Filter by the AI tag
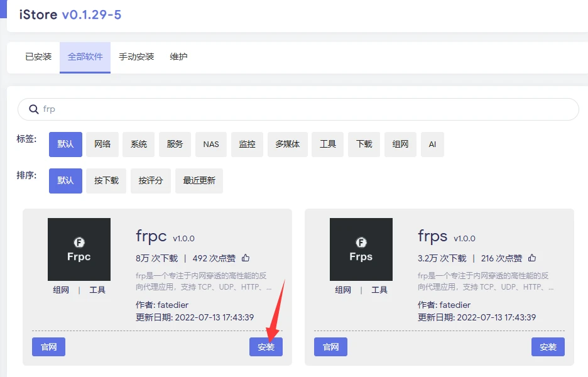This screenshot has height=377, width=588. [432, 144]
